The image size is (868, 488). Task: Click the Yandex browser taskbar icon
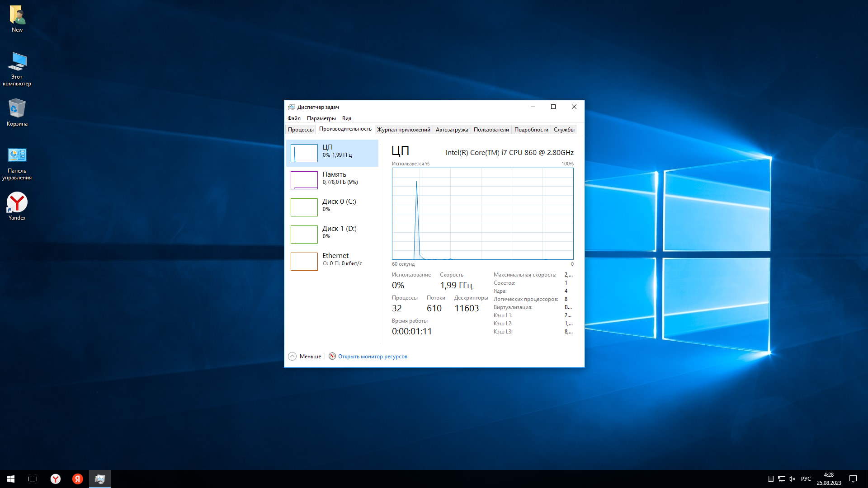(x=56, y=479)
